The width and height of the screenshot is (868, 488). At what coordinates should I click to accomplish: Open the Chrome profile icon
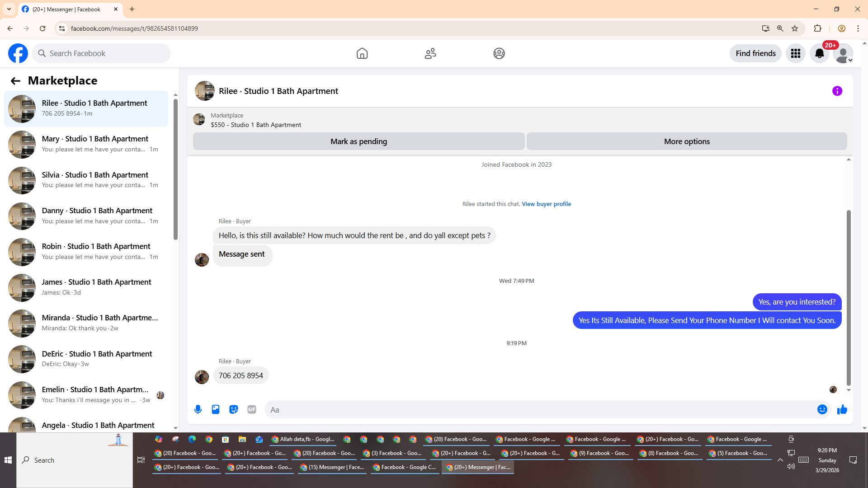842,28
